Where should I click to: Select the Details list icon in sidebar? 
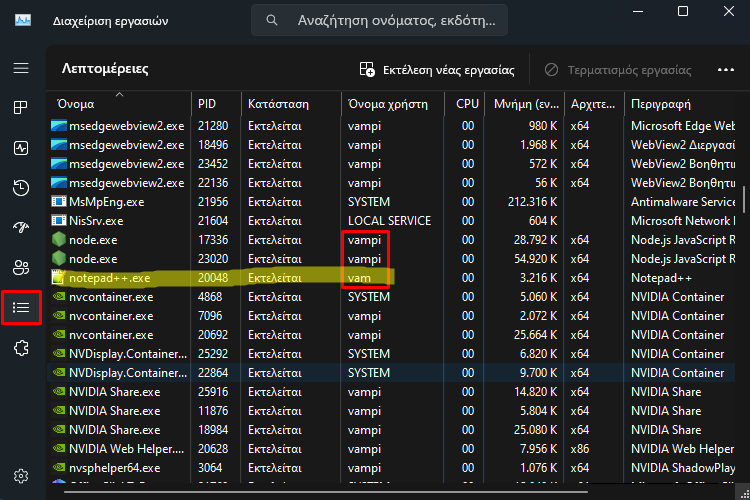pos(21,307)
